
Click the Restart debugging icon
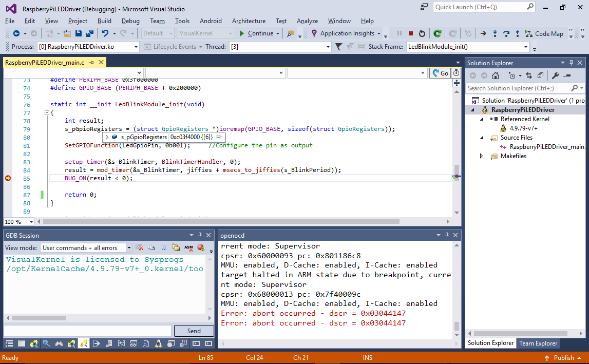point(422,33)
